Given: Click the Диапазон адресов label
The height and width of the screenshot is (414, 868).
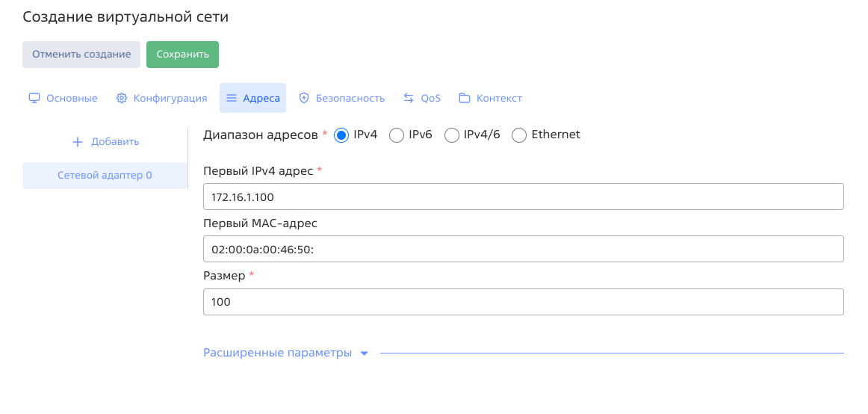Looking at the screenshot, I should pyautogui.click(x=261, y=135).
